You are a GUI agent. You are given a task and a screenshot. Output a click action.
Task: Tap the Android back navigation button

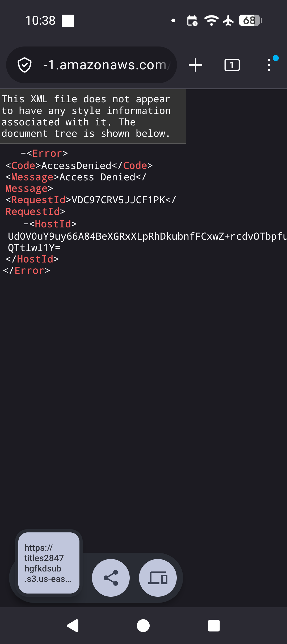[73, 626]
